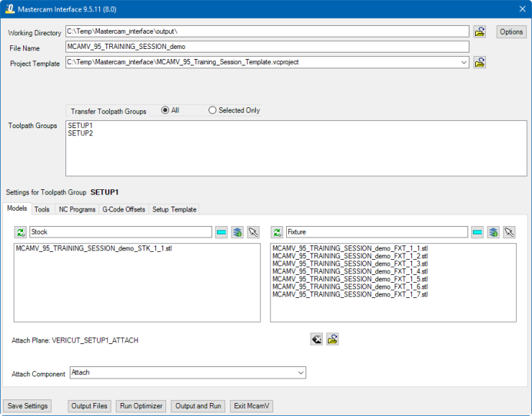Click the Exit McamV button
The height and width of the screenshot is (416, 532).
point(252,406)
